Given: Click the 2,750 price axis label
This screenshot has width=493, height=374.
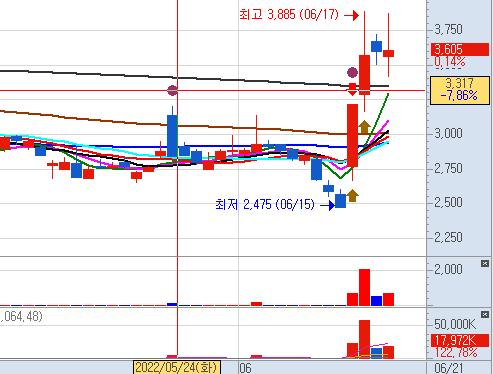Looking at the screenshot, I should click(x=448, y=168).
